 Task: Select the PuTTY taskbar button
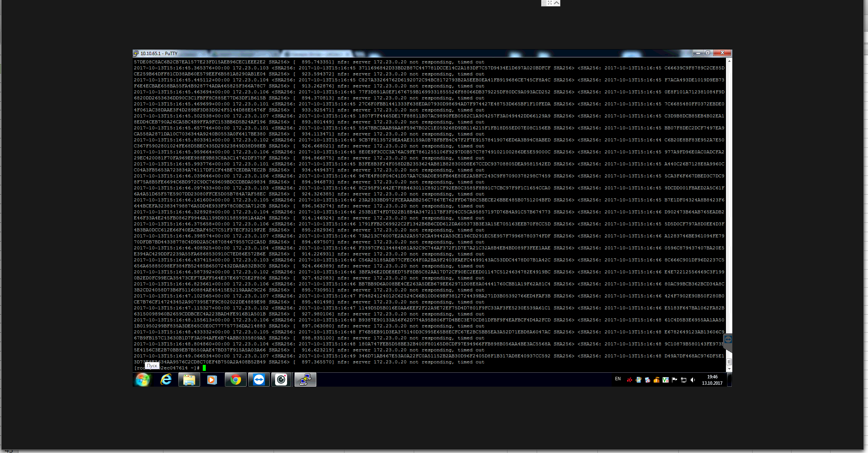[305, 379]
